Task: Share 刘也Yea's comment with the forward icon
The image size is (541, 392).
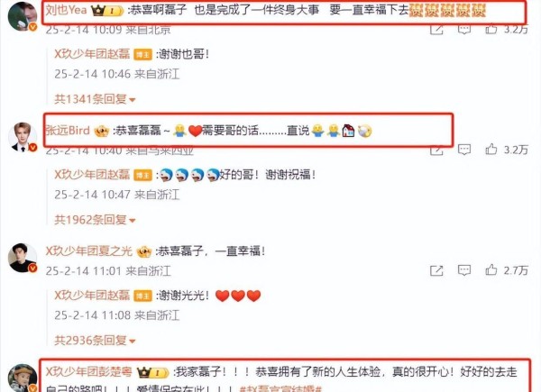Action: pos(436,30)
